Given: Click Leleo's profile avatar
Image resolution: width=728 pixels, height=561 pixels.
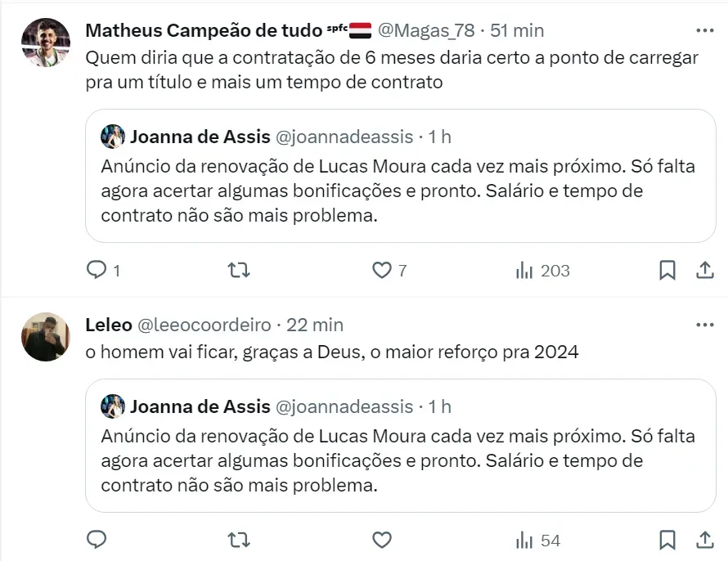Looking at the screenshot, I should point(45,336).
